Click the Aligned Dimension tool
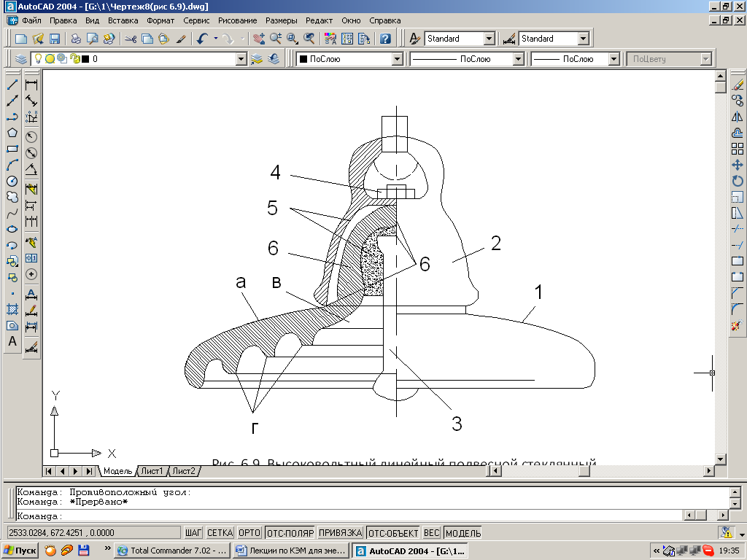This screenshot has width=747, height=560. coord(31,101)
